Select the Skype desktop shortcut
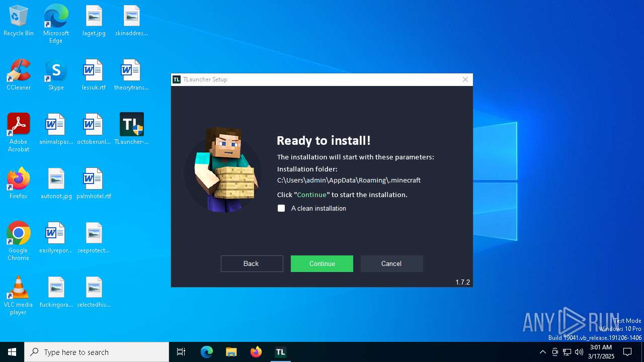The image size is (644, 362). click(x=56, y=75)
